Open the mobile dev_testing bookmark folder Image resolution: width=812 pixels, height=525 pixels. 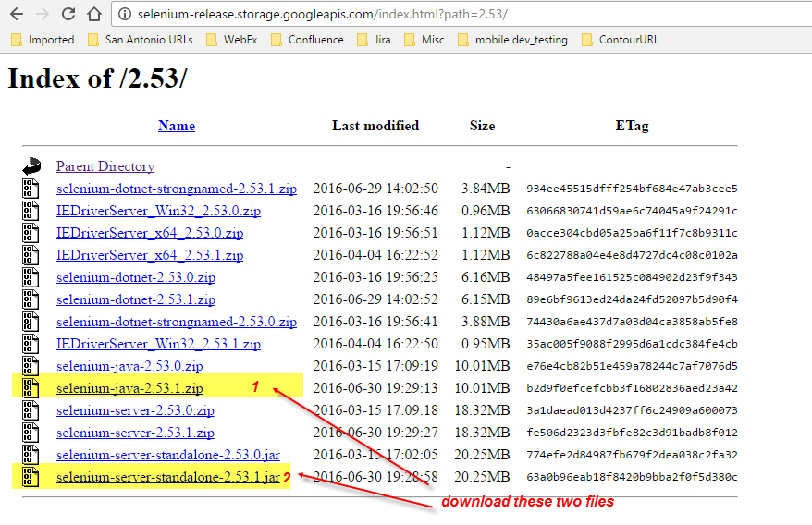tap(512, 40)
